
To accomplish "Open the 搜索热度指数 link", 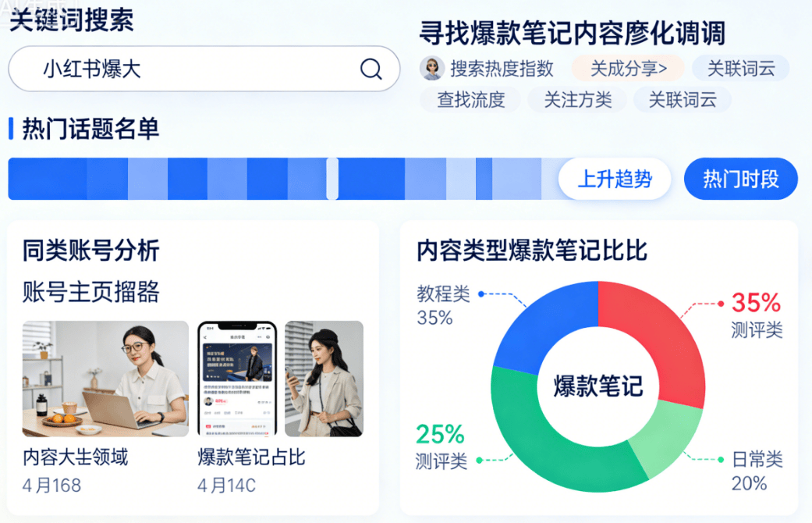I will [502, 69].
